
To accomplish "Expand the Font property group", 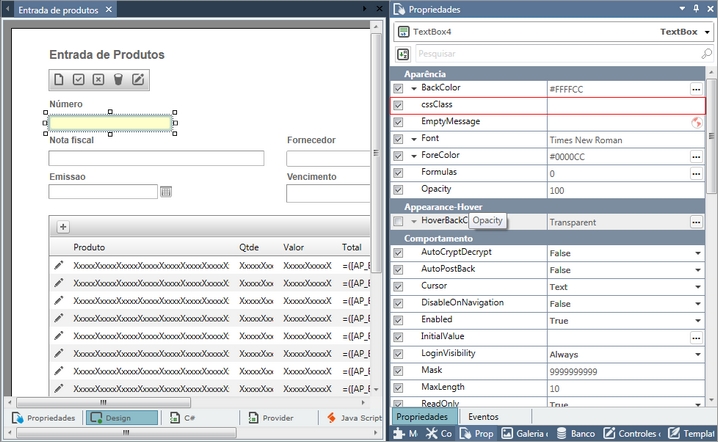I will coord(414,139).
